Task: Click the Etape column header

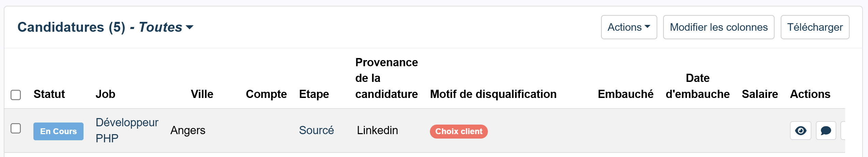Action: pyautogui.click(x=314, y=94)
